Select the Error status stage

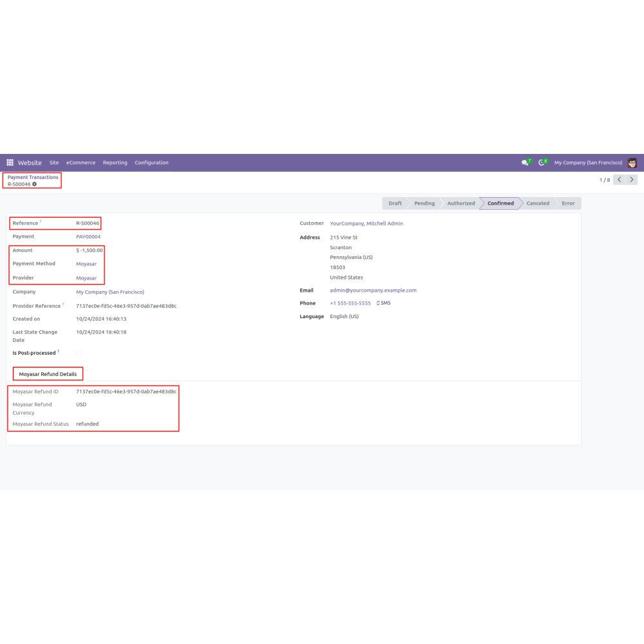tap(568, 204)
